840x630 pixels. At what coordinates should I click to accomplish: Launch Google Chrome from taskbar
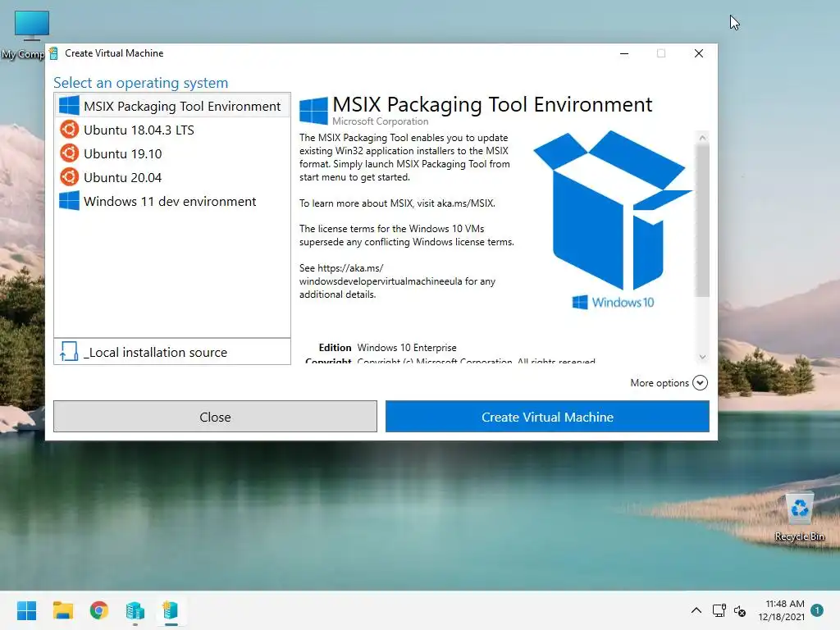coord(99,610)
